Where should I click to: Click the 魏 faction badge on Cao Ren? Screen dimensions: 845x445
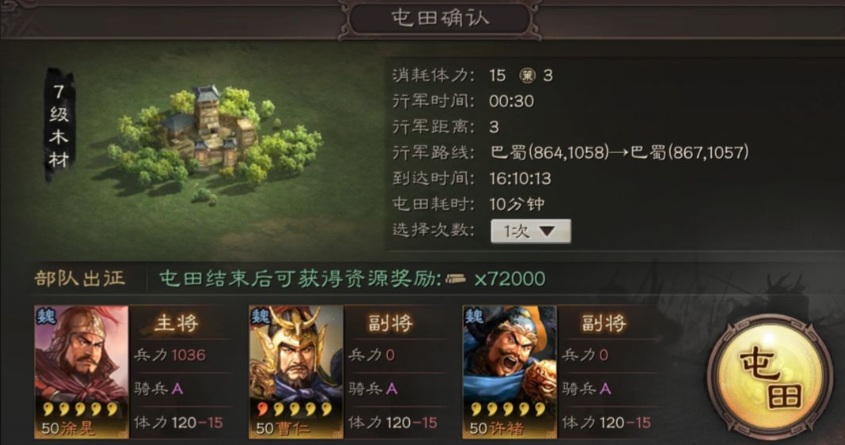pos(260,316)
